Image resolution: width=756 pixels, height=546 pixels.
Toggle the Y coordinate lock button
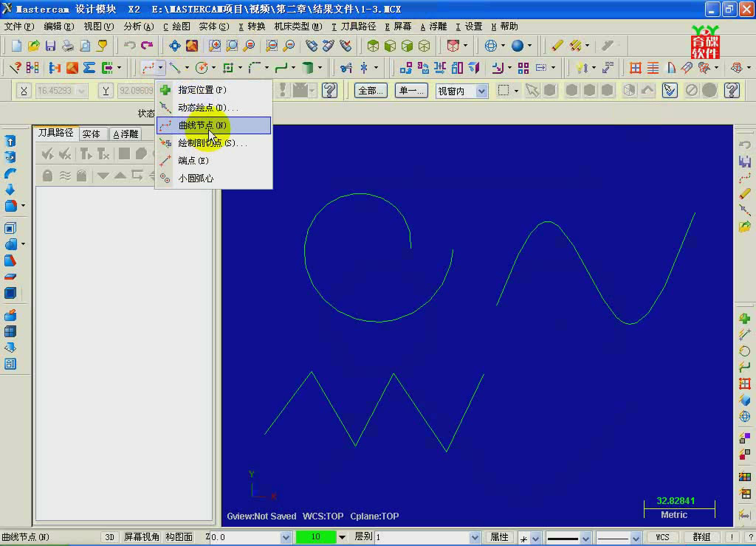[x=106, y=91]
